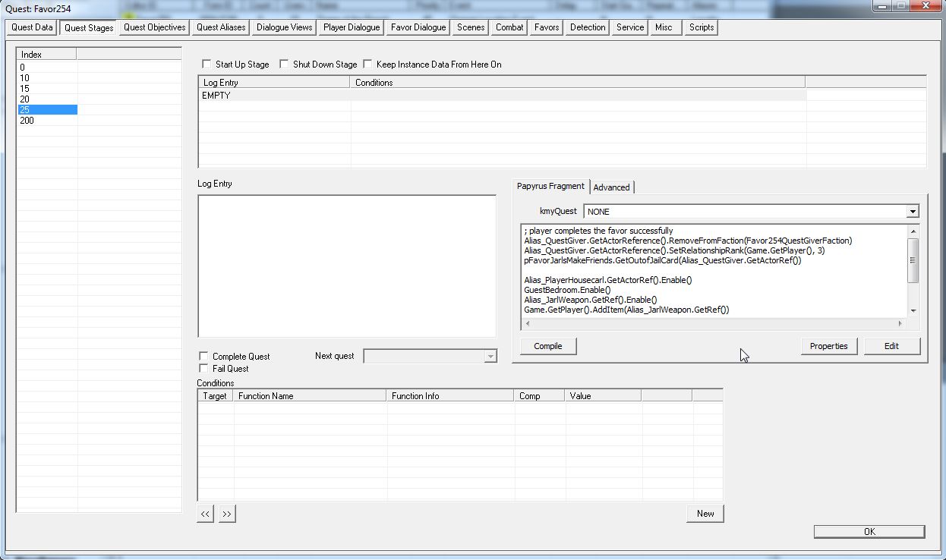The width and height of the screenshot is (946, 560).
Task: Open the Combat tab
Action: (x=509, y=27)
